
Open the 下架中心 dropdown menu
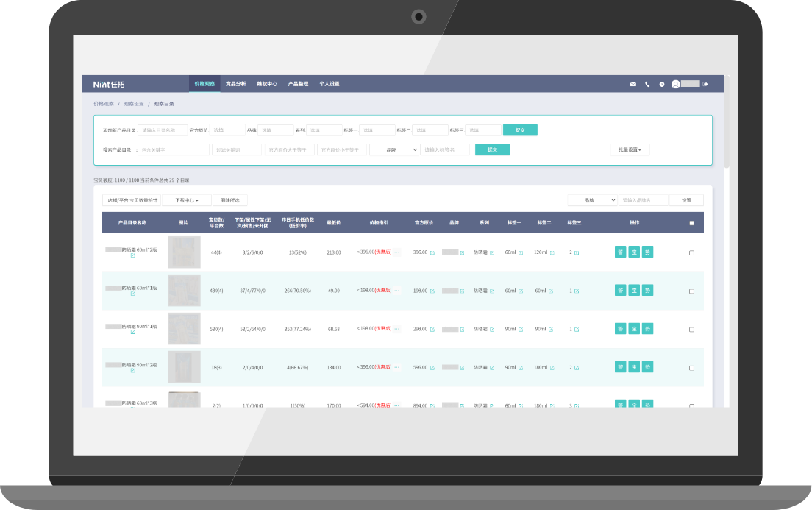point(186,200)
